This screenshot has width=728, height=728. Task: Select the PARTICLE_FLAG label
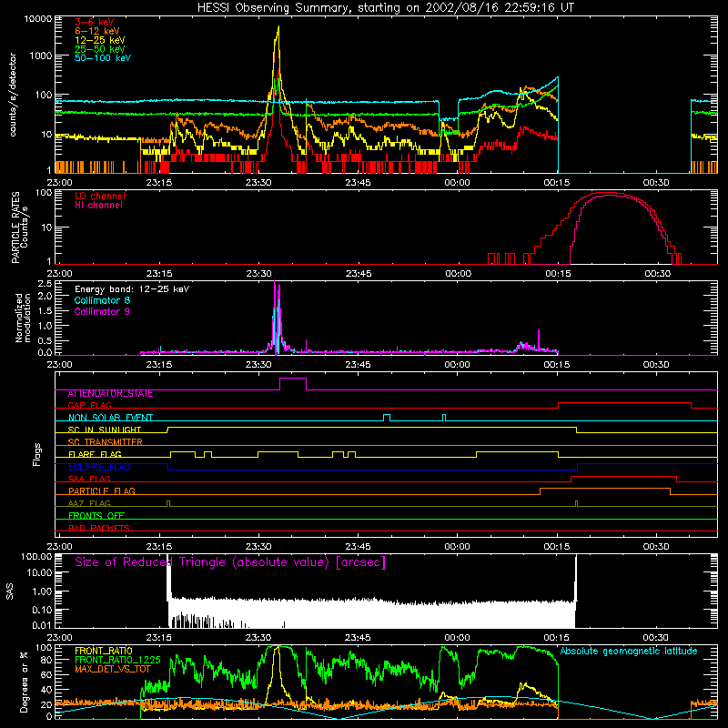(x=102, y=491)
